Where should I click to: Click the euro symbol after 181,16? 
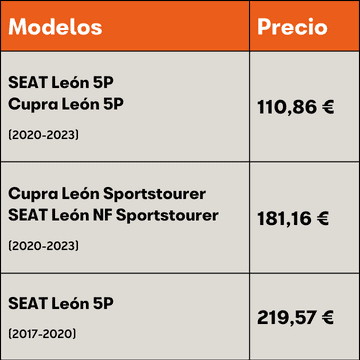coord(321,219)
